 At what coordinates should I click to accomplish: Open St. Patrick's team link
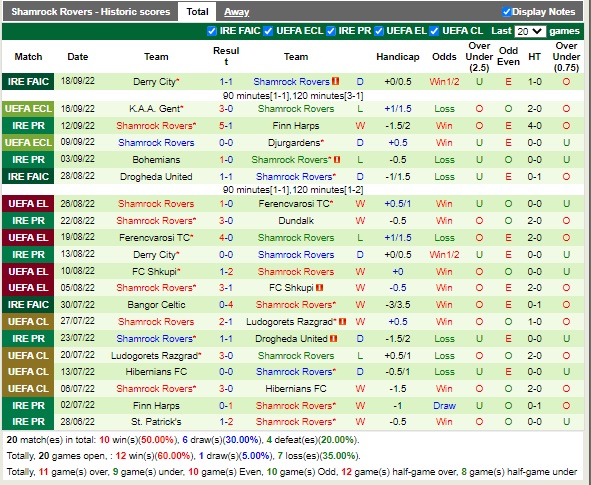pyautogui.click(x=156, y=421)
